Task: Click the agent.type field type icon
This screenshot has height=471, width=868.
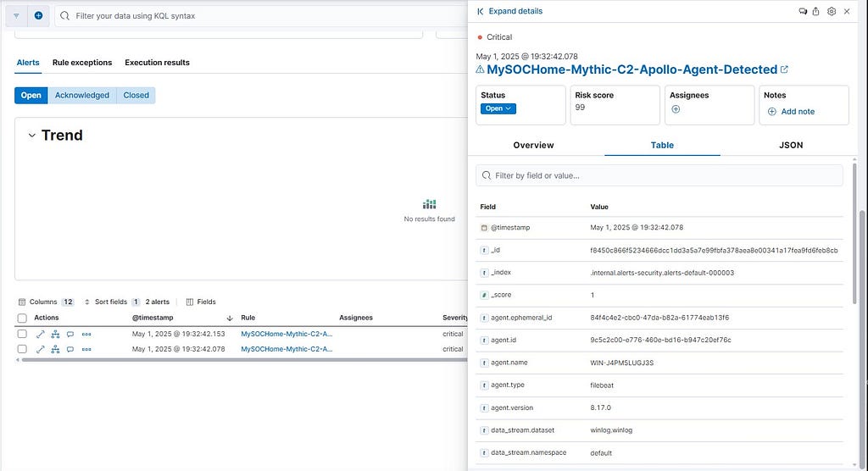Action: [x=484, y=385]
